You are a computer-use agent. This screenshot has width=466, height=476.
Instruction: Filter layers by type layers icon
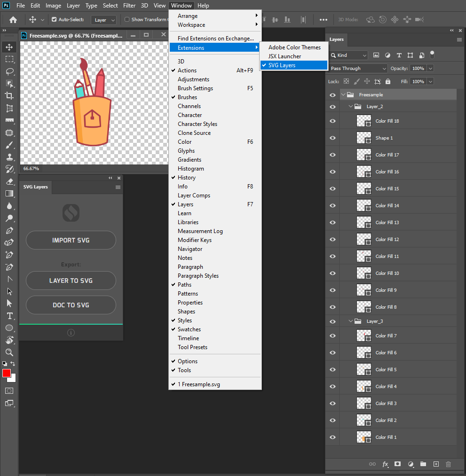[399, 55]
